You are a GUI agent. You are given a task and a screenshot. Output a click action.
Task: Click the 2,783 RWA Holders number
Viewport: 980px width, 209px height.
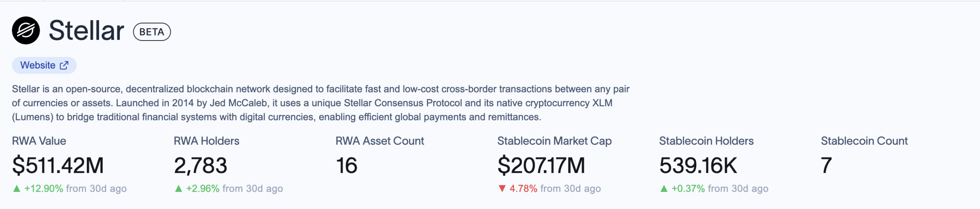point(201,165)
